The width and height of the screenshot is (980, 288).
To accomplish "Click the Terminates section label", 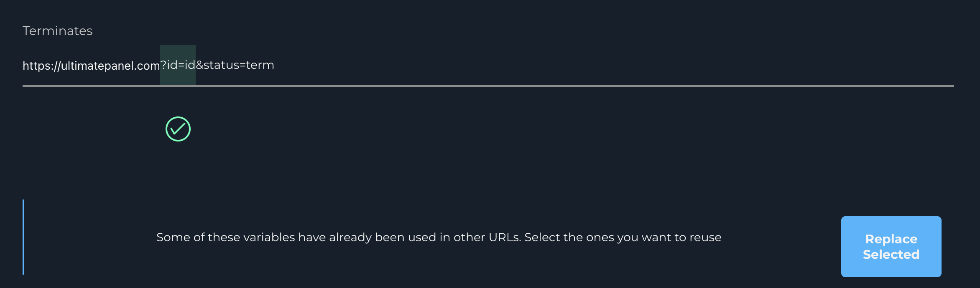I will pyautogui.click(x=58, y=30).
